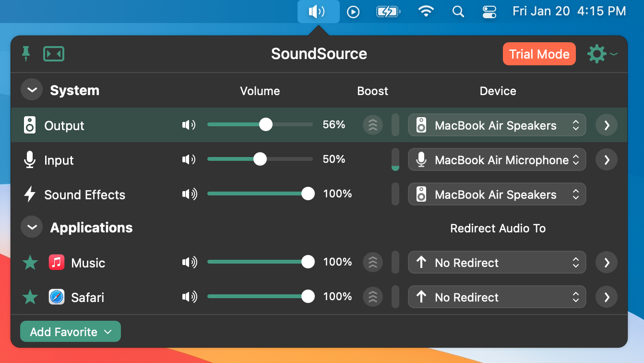Open the Music redirect dropdown
Screen dimensions: 644x363
(x=497, y=262)
